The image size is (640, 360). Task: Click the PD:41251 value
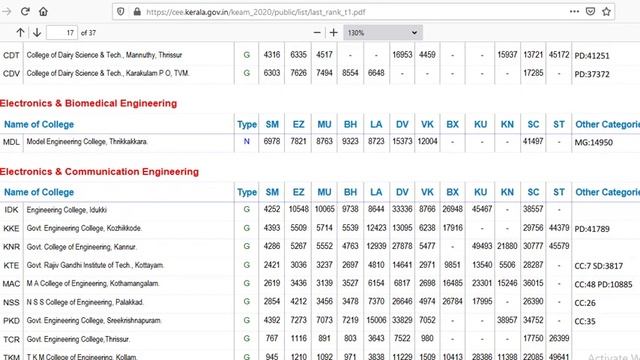pos(592,56)
